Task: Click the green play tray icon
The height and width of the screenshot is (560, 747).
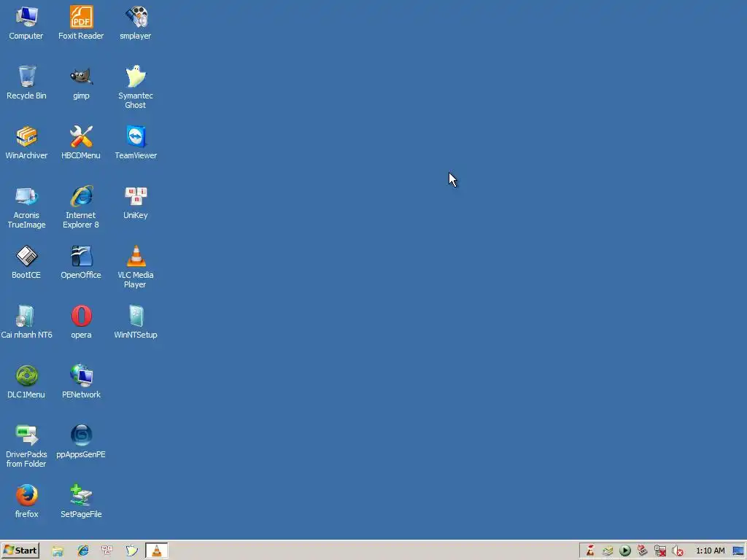Action: click(625, 551)
